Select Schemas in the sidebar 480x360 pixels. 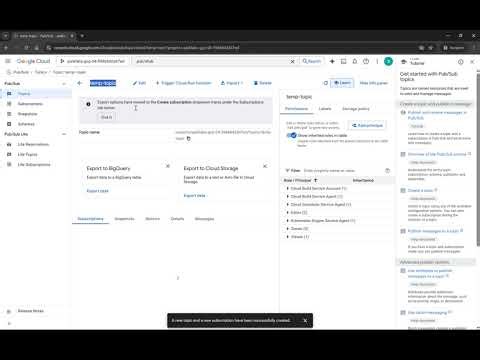36,124
